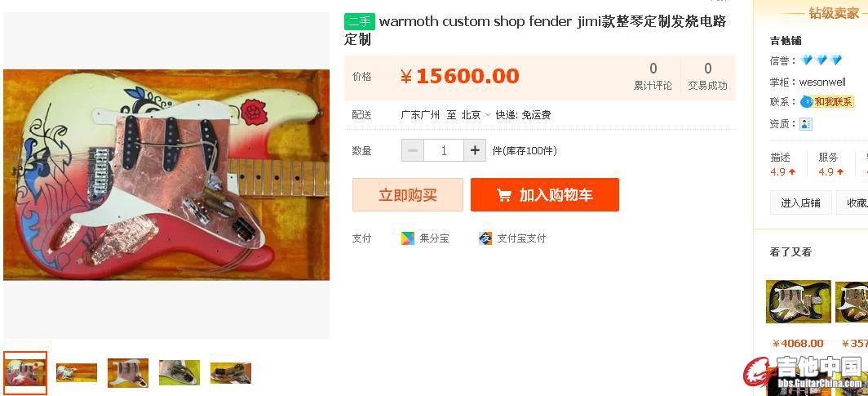Open the 交易成功 transactions tab
868x396 pixels.
707,77
